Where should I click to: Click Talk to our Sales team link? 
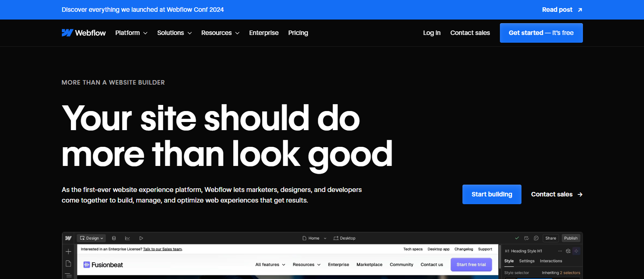162,249
